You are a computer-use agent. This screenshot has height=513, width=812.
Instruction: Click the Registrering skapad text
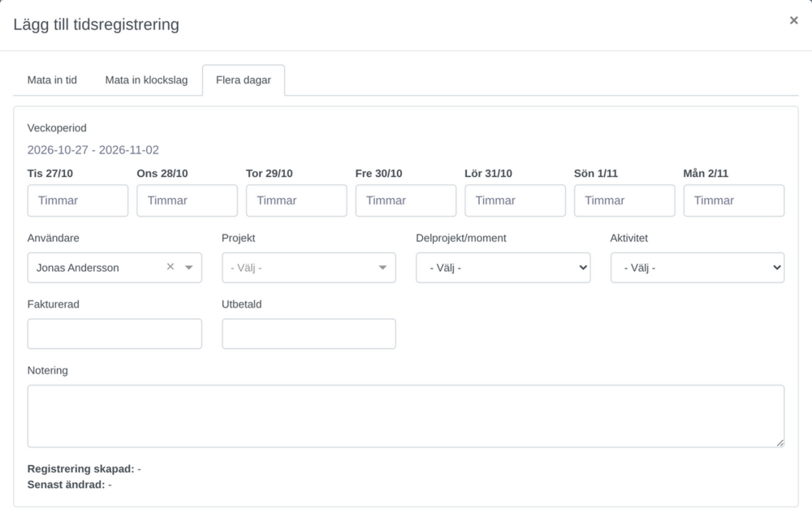[x=84, y=469]
